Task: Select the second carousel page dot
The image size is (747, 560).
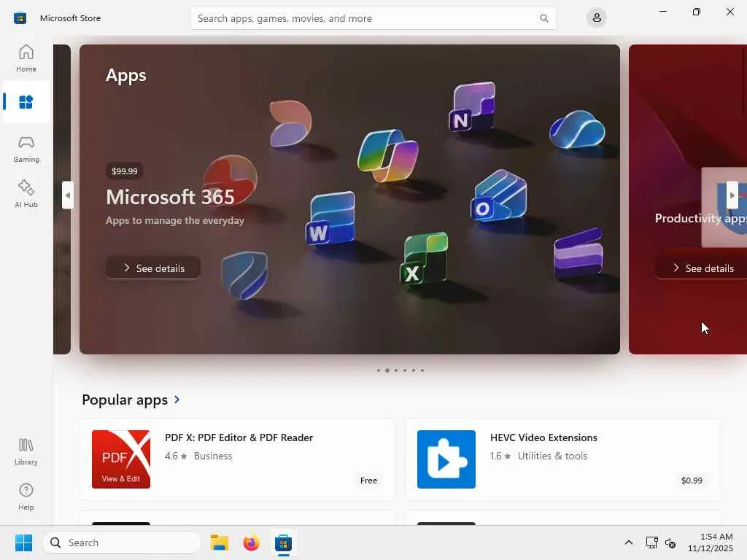Action: pyautogui.click(x=387, y=370)
